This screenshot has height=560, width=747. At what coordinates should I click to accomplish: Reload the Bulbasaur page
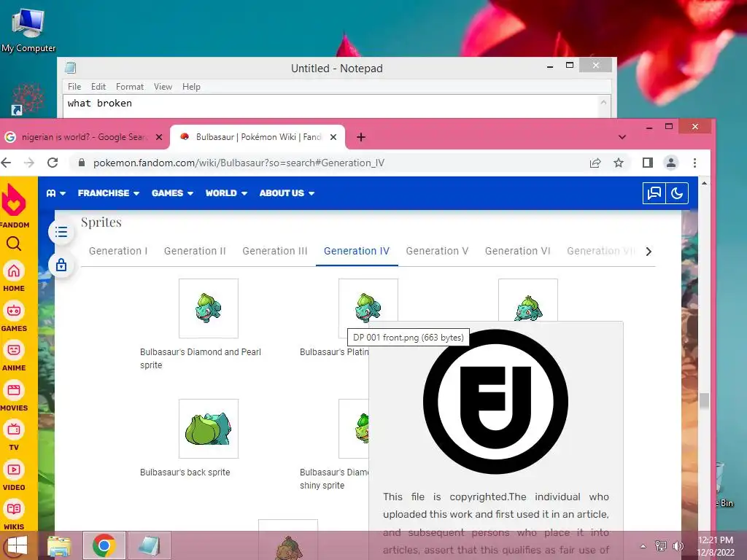point(53,163)
